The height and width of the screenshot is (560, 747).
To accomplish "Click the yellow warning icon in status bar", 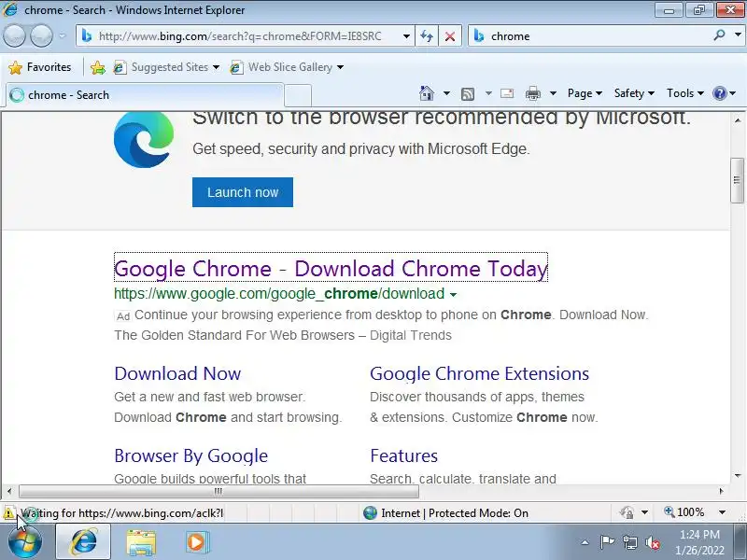I will click(8, 513).
